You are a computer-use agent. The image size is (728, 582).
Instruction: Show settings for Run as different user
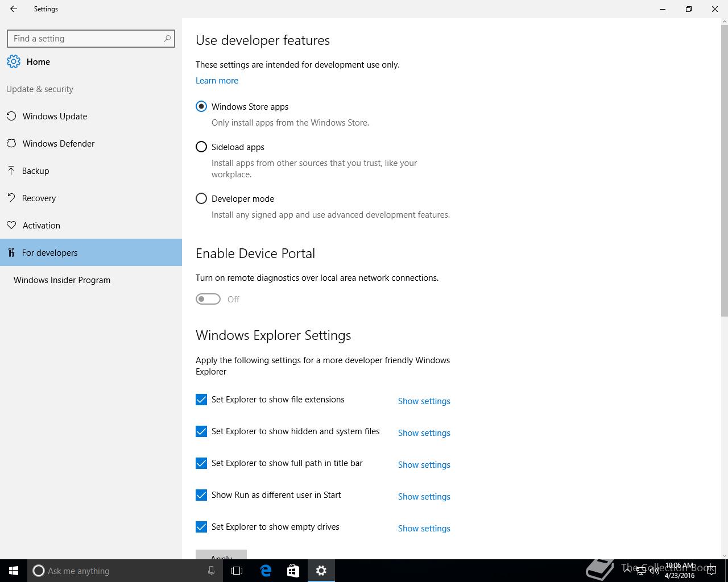tap(424, 497)
